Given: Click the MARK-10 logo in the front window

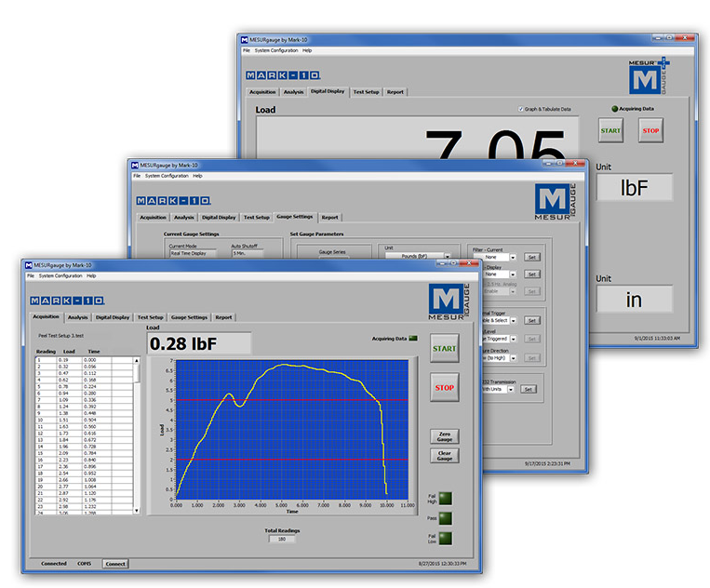Looking at the screenshot, I should tap(67, 301).
